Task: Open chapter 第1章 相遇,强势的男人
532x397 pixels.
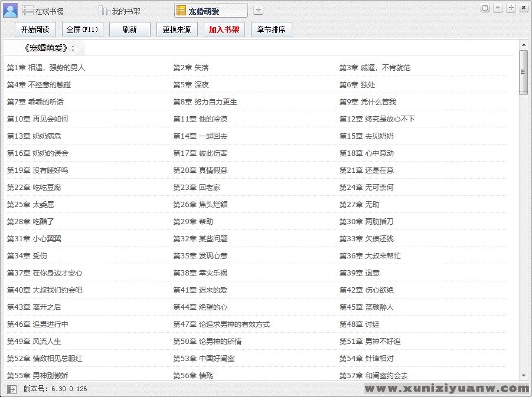Action: (x=46, y=68)
